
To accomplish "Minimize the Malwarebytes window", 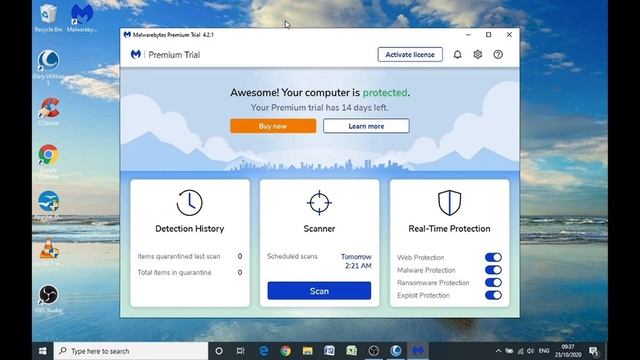I will pyautogui.click(x=468, y=35).
